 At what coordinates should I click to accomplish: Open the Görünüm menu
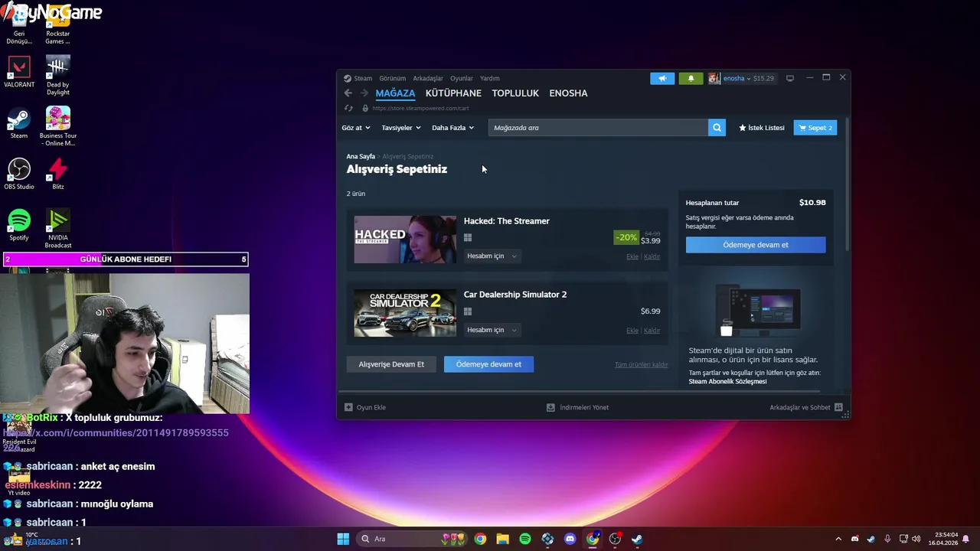(x=393, y=78)
